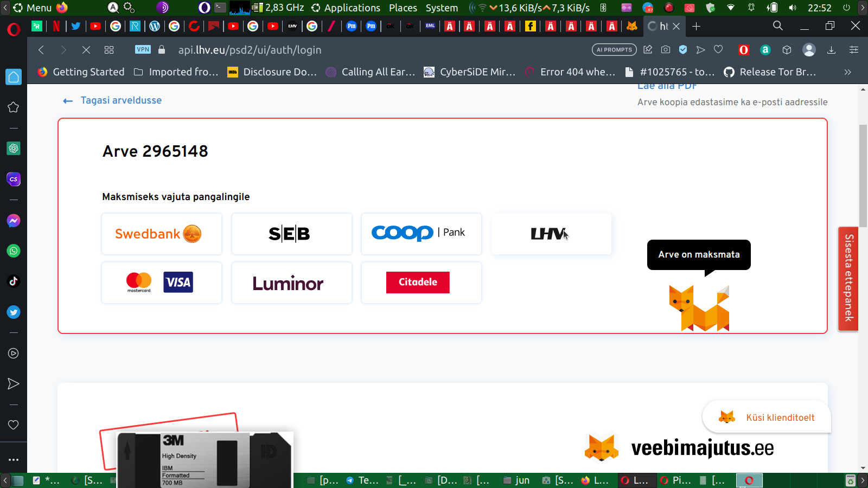The width and height of the screenshot is (868, 488).
Task: Show more bookmarks with double chevron
Action: pyautogui.click(x=847, y=72)
